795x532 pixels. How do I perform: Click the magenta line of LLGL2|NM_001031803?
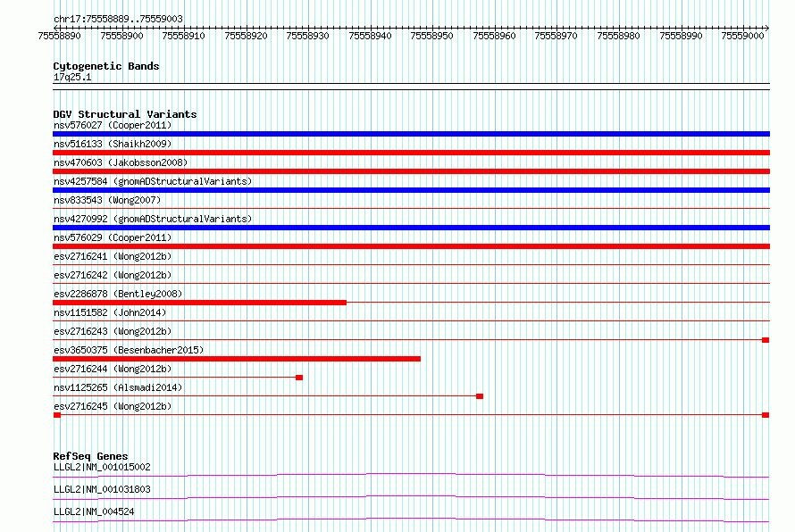(411, 497)
